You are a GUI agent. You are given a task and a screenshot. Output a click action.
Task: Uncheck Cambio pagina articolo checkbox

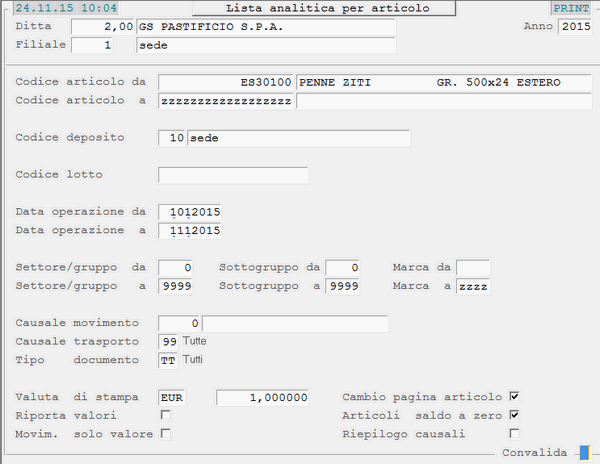(x=515, y=396)
